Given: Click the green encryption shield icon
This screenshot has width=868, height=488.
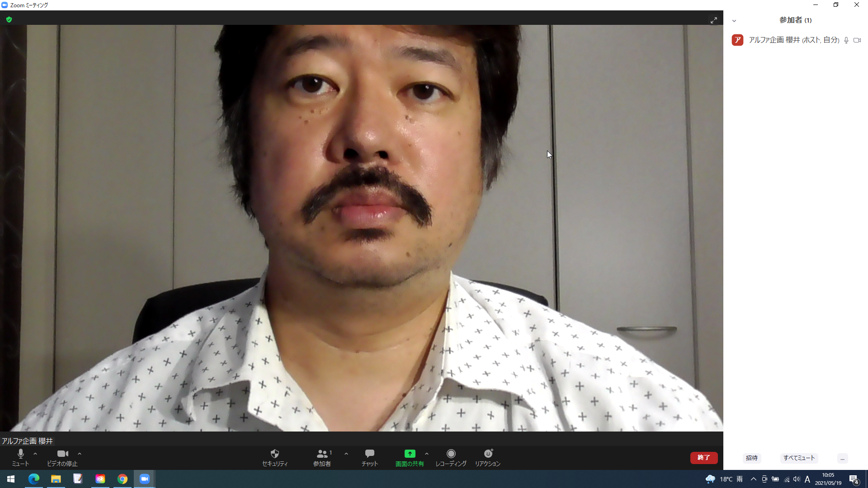Looking at the screenshot, I should [9, 19].
